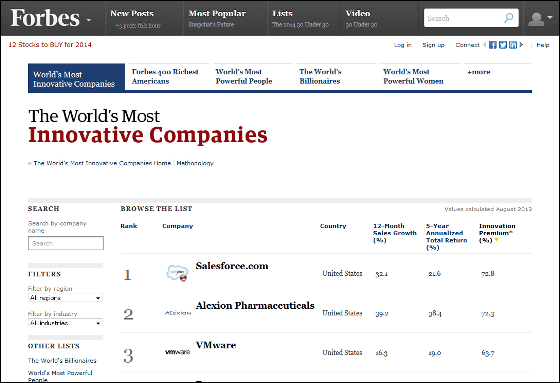Click the Log in link
560x383 pixels.
[x=402, y=45]
